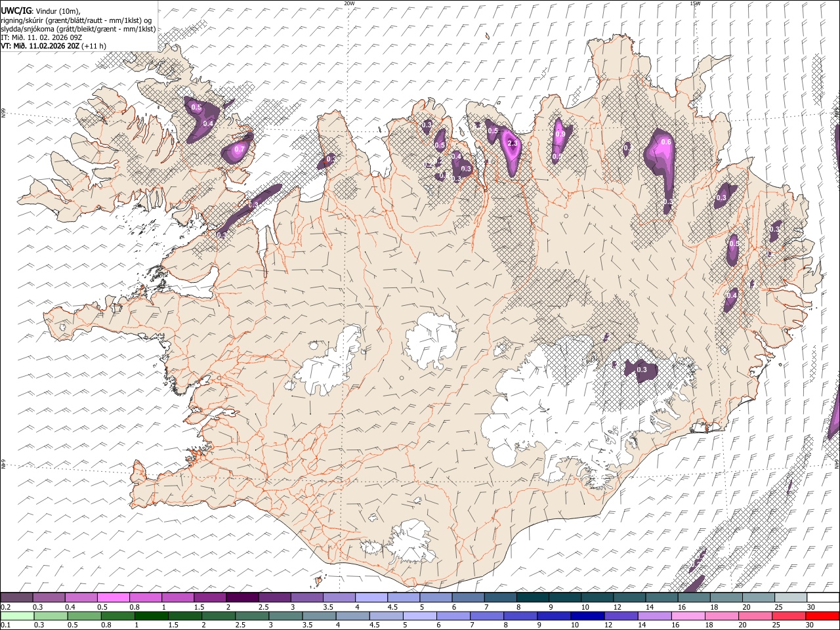Click the '2.3' precipitation value on map

513,143
